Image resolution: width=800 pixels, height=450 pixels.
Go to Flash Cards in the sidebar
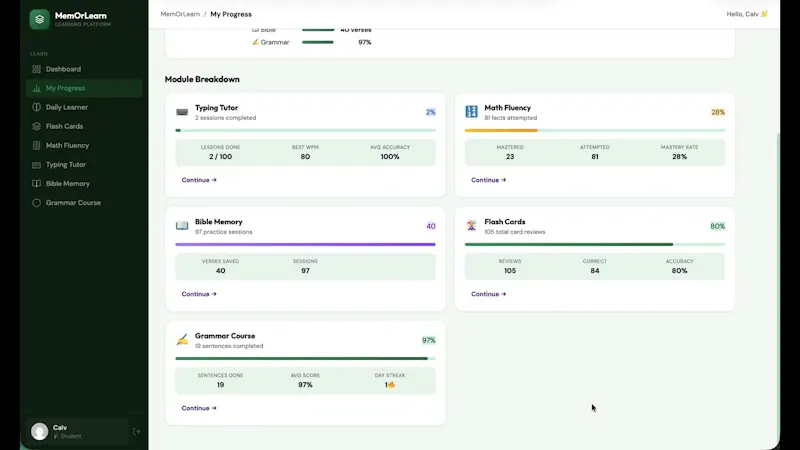[x=84, y=126]
